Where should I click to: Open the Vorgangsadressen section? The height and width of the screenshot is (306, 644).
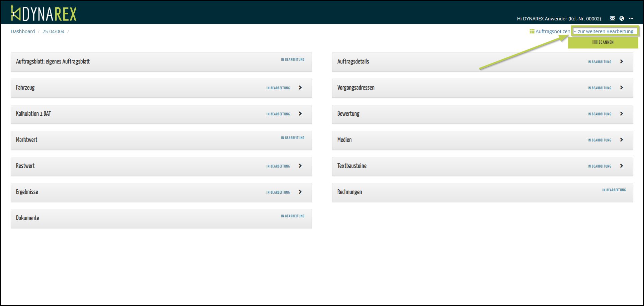(x=356, y=88)
